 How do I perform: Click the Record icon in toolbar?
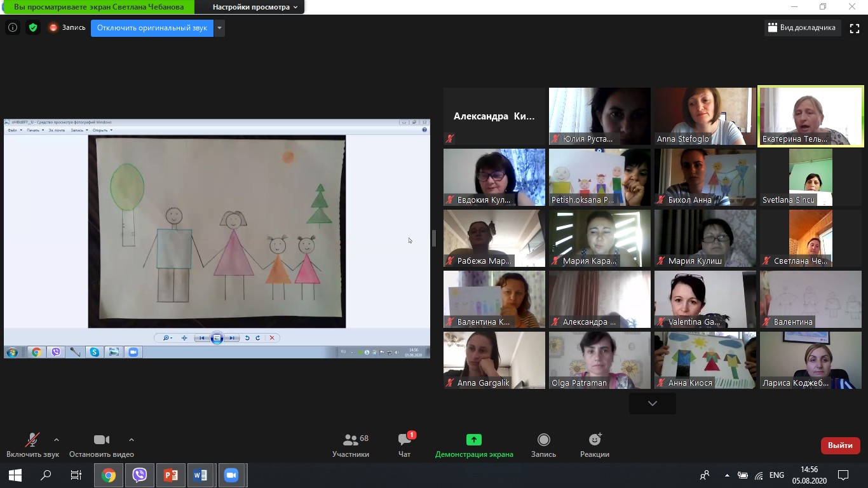[543, 440]
